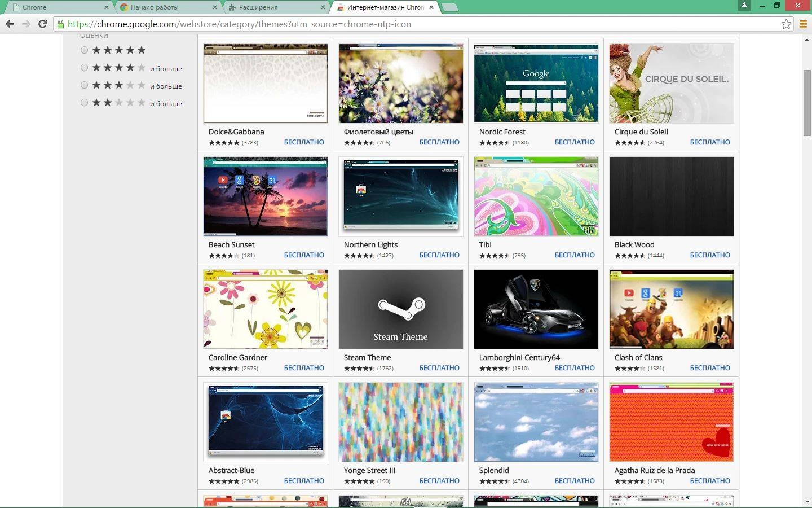Viewport: 812px width, 508px height.
Task: Open the Dolce&Gabbana theme thumbnail
Action: coord(266,84)
